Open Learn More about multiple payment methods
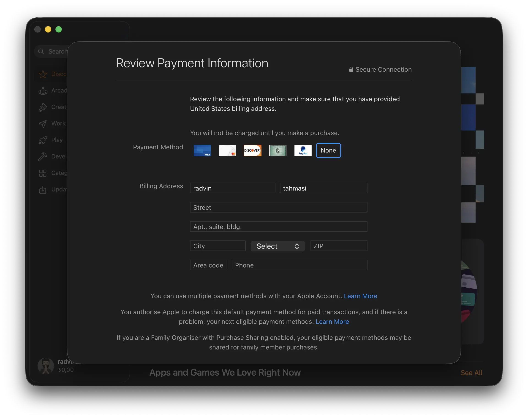Screen dimensions: 528x420 pos(360,296)
